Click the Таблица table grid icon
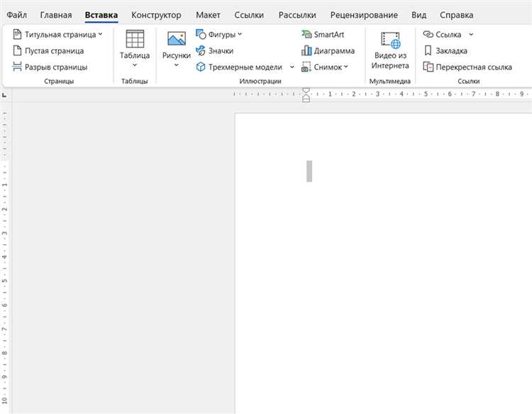Image resolution: width=532 pixels, height=414 pixels. (x=135, y=39)
